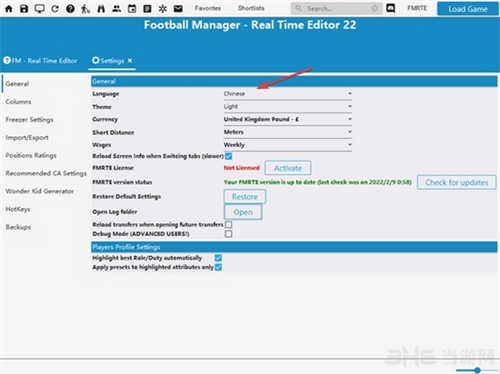
Task: Click inside the Search input field
Action: [337, 8]
